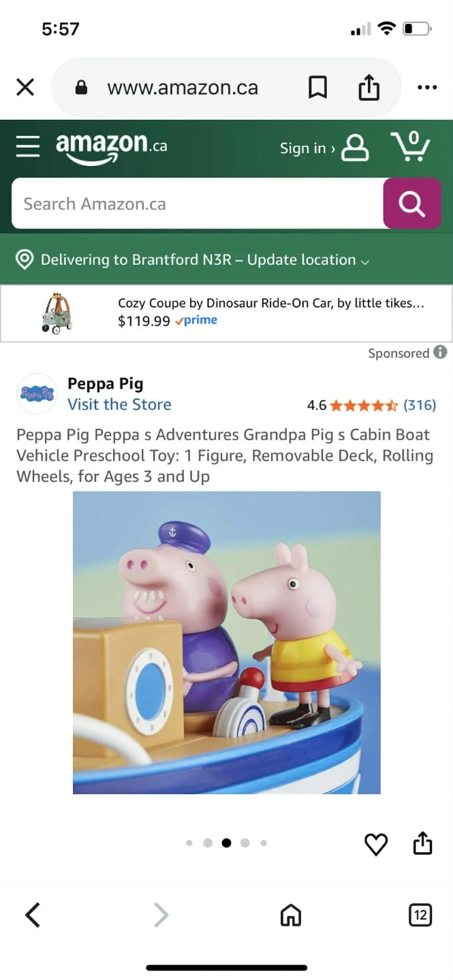Open Cozy Coupe sponsored ad banner
The image size is (453, 980).
[226, 313]
